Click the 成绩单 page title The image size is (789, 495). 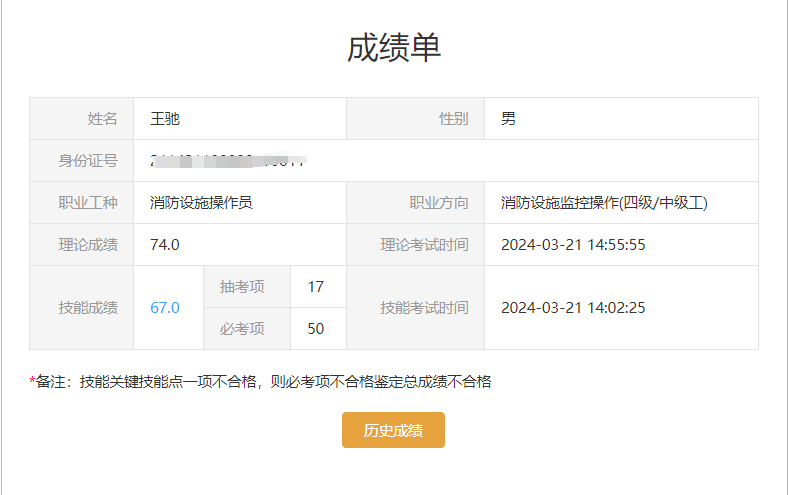pos(394,48)
